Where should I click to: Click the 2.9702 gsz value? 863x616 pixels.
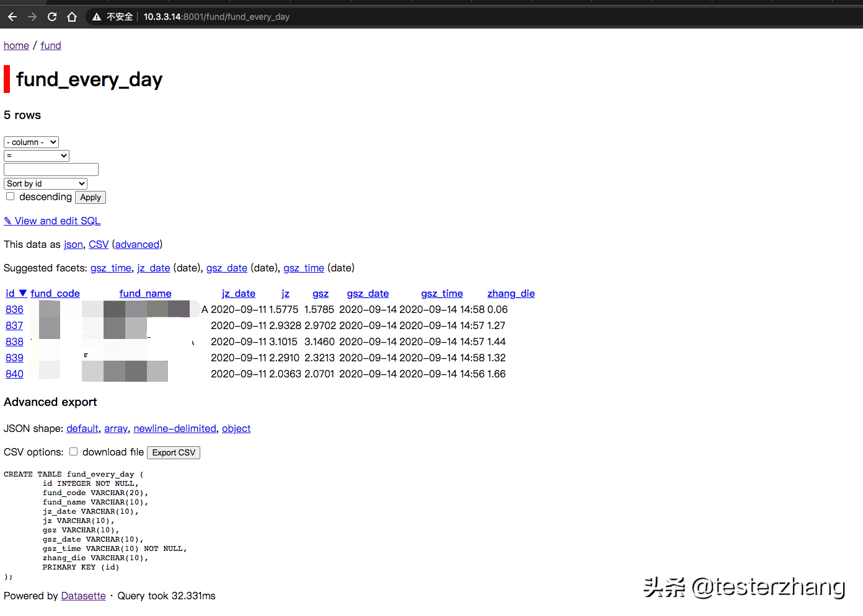[x=321, y=325]
